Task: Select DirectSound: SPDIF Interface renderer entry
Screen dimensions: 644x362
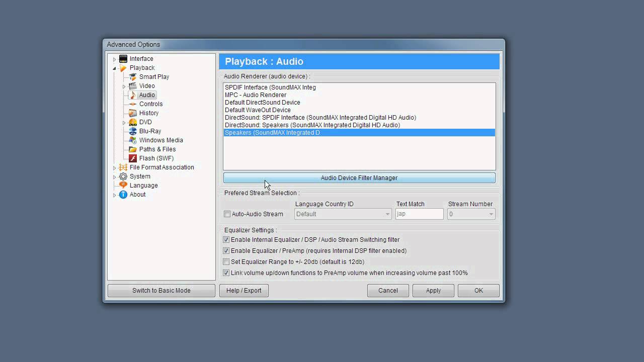Action: pyautogui.click(x=359, y=118)
